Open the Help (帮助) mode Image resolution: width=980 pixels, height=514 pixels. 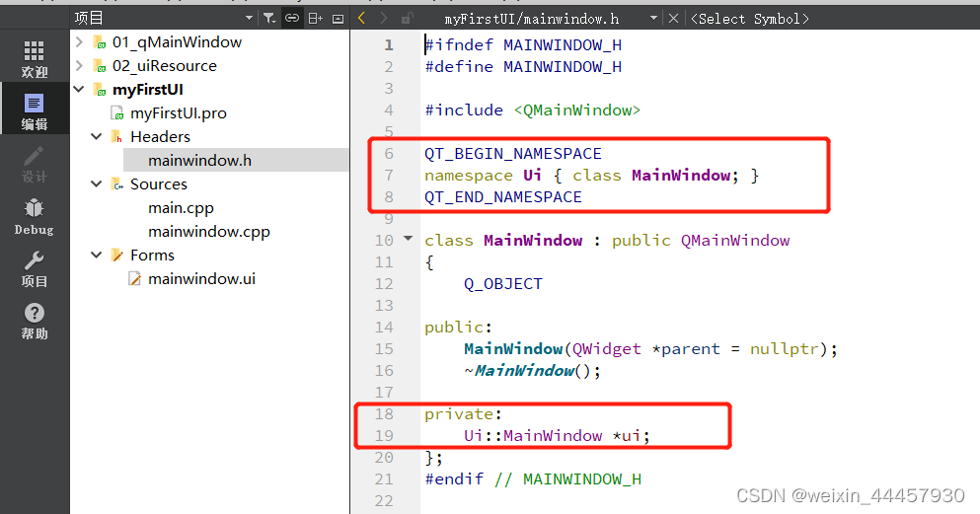point(35,321)
